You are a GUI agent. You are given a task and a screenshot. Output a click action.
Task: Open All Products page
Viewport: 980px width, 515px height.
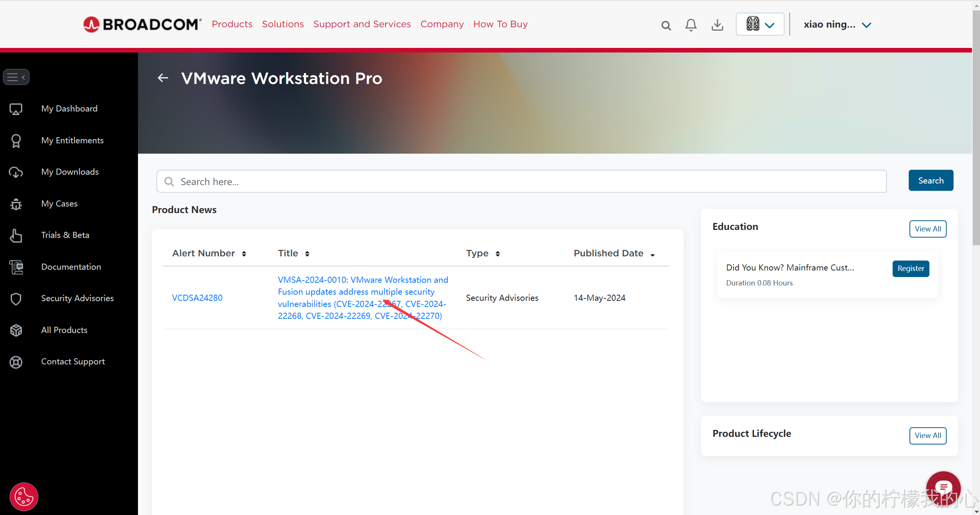coord(64,330)
